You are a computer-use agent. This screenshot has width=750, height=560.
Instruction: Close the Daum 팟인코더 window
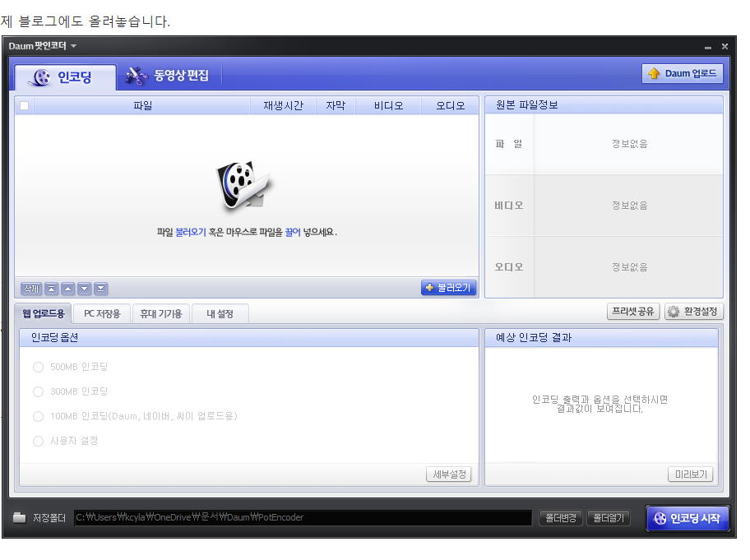pyautogui.click(x=725, y=46)
